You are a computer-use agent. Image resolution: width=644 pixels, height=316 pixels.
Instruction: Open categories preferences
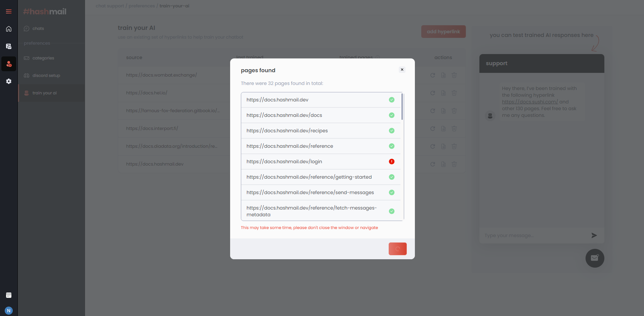pyautogui.click(x=51, y=58)
